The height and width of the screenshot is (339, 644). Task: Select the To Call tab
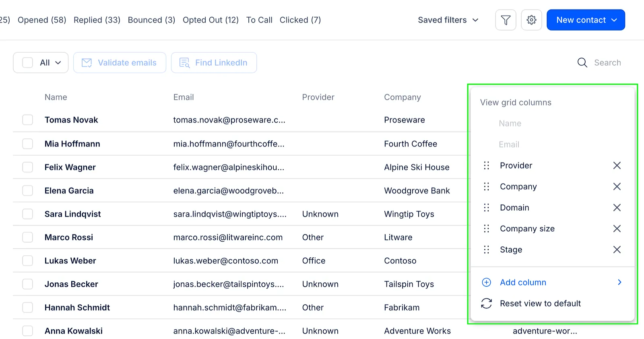coord(259,20)
